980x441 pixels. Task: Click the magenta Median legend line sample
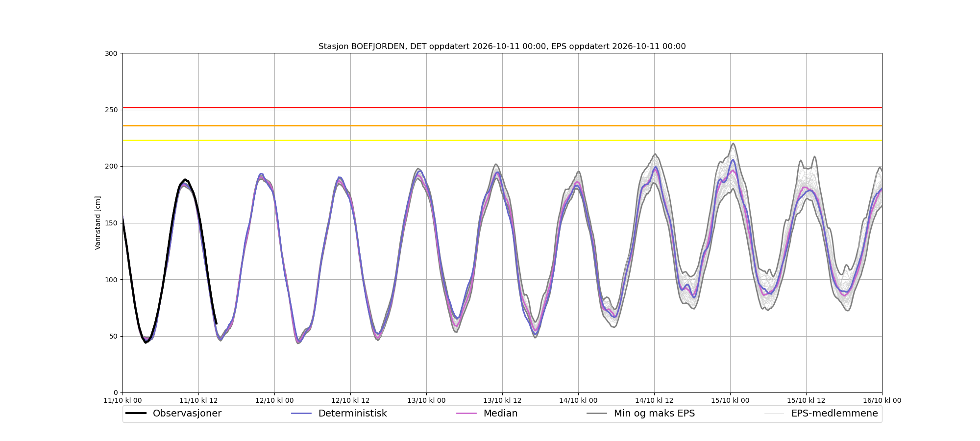466,414
